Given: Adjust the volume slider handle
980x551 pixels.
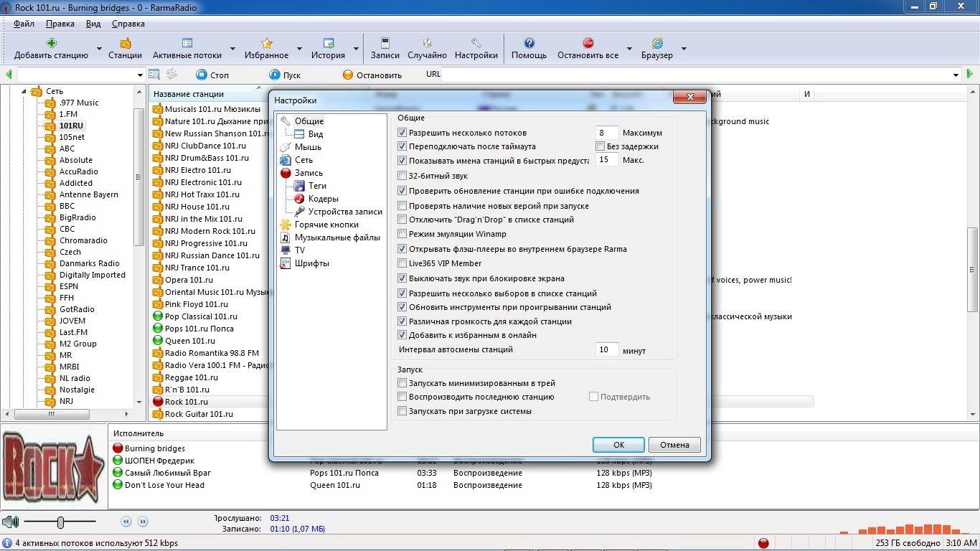Looking at the screenshot, I should (60, 522).
